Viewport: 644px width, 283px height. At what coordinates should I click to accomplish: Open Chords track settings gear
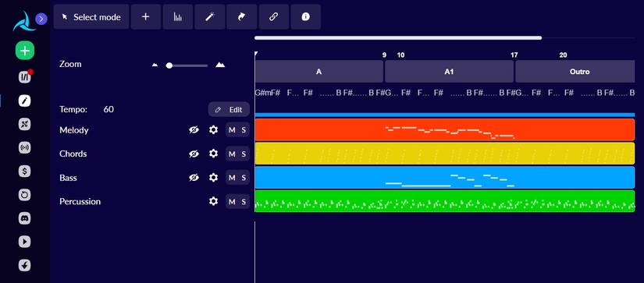(213, 154)
